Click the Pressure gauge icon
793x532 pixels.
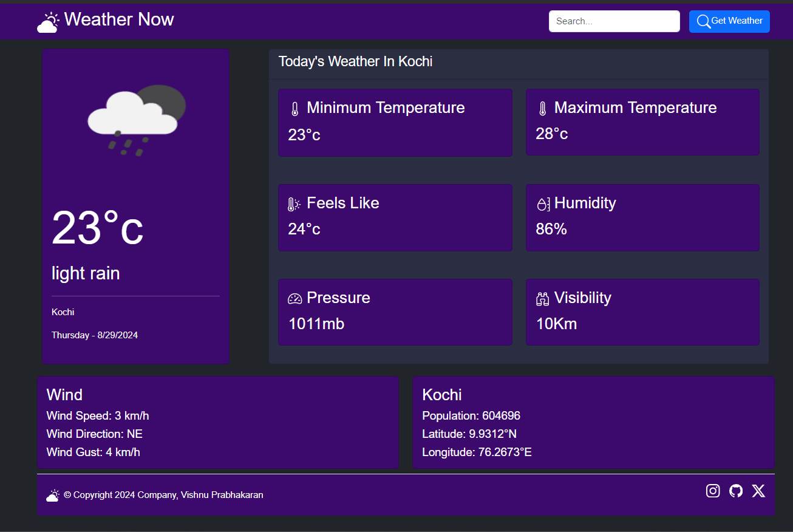point(294,298)
